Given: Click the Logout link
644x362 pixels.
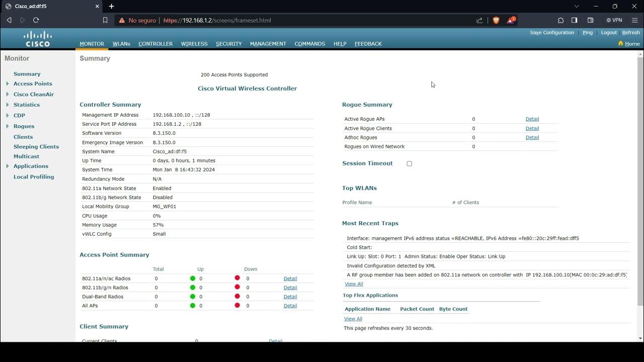Looking at the screenshot, I should coord(609,32).
